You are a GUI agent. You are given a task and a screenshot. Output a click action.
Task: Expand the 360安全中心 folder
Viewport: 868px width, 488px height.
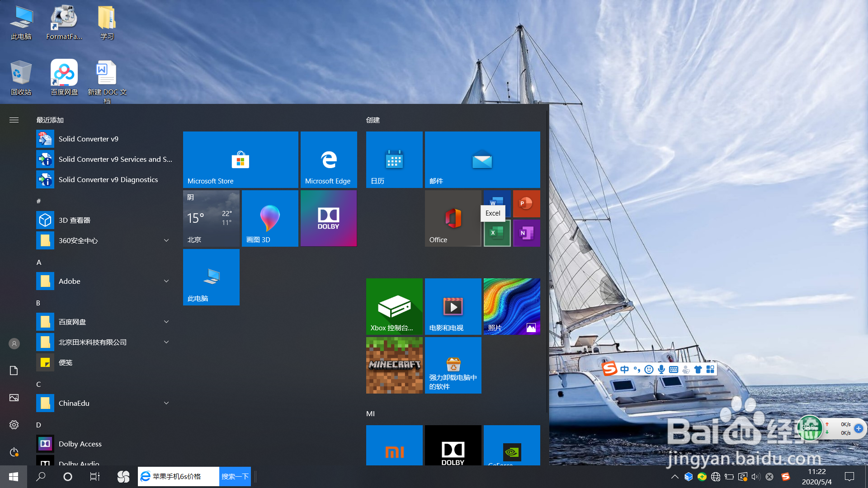click(x=104, y=240)
